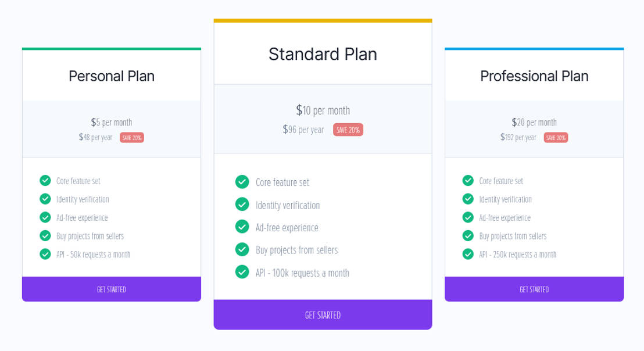Click the API 250k requests check icon in Professional Plan
Viewport: 644px width, 351px height.
coord(468,254)
